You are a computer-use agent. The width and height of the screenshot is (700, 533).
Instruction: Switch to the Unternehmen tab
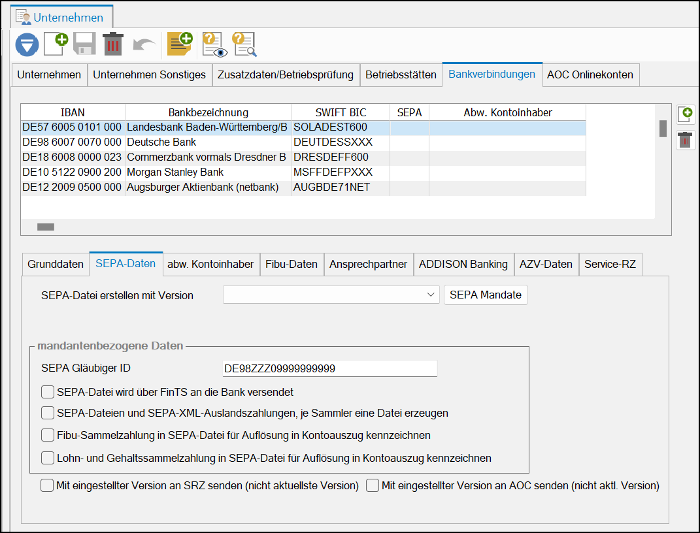(49, 75)
